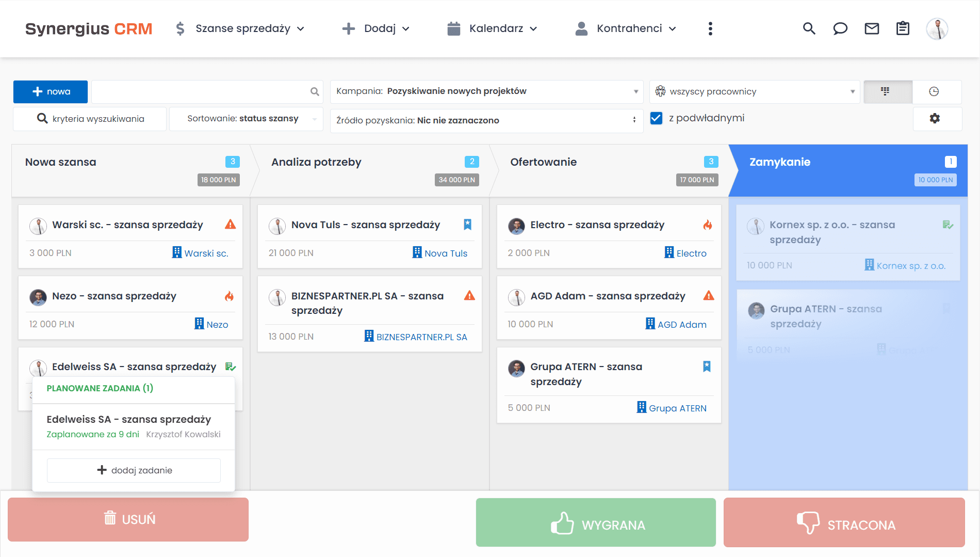Click the warning icon on Warski sc. card
The width and height of the screenshot is (980, 557).
[x=230, y=224]
